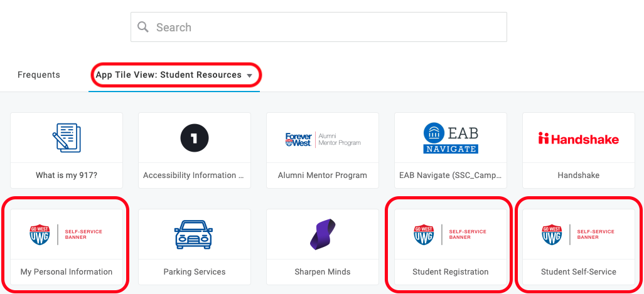The width and height of the screenshot is (644, 294).
Task: Open the Alumni Mentor Program label
Action: coord(323,176)
